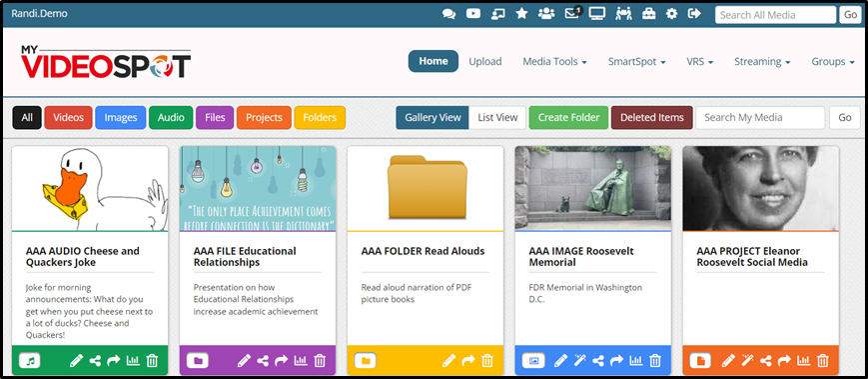
Task: Forward the AAA FOLDER Read Alouds folder
Action: point(468,361)
